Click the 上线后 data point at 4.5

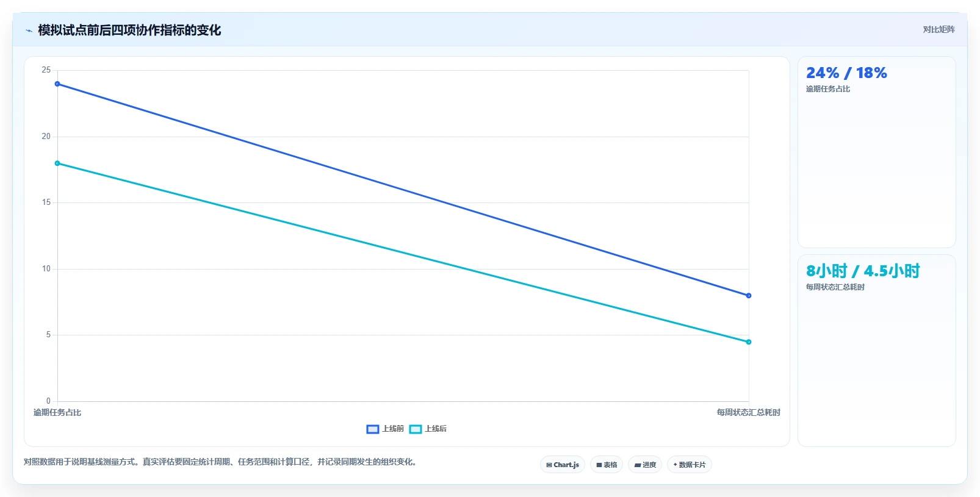[x=749, y=342]
